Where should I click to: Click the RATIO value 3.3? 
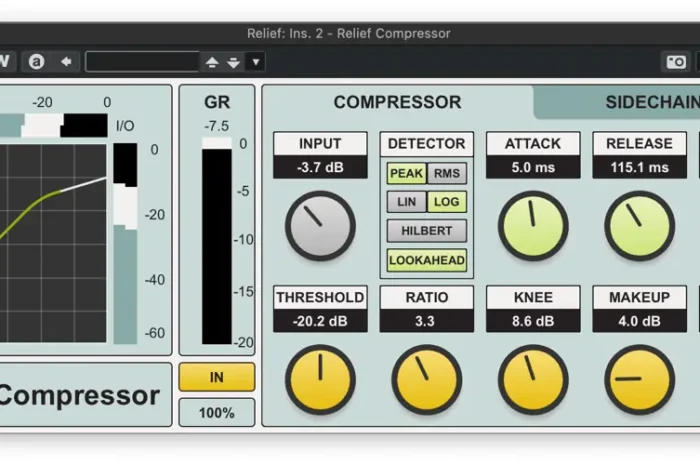(x=427, y=321)
